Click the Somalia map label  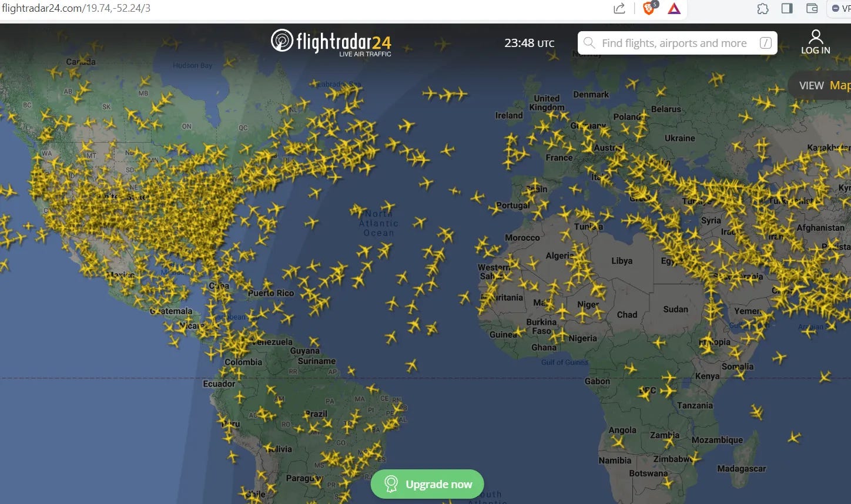click(738, 367)
